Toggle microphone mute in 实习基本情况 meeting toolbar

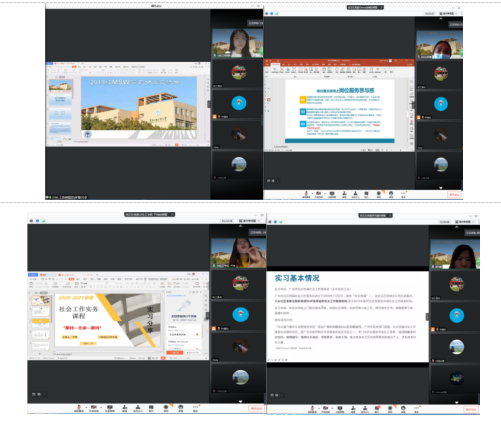[311, 409]
